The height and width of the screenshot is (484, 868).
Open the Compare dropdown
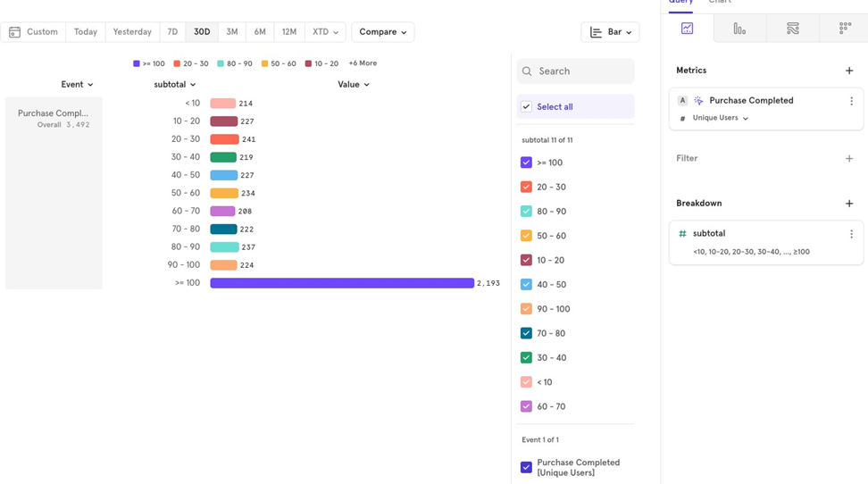pyautogui.click(x=382, y=32)
